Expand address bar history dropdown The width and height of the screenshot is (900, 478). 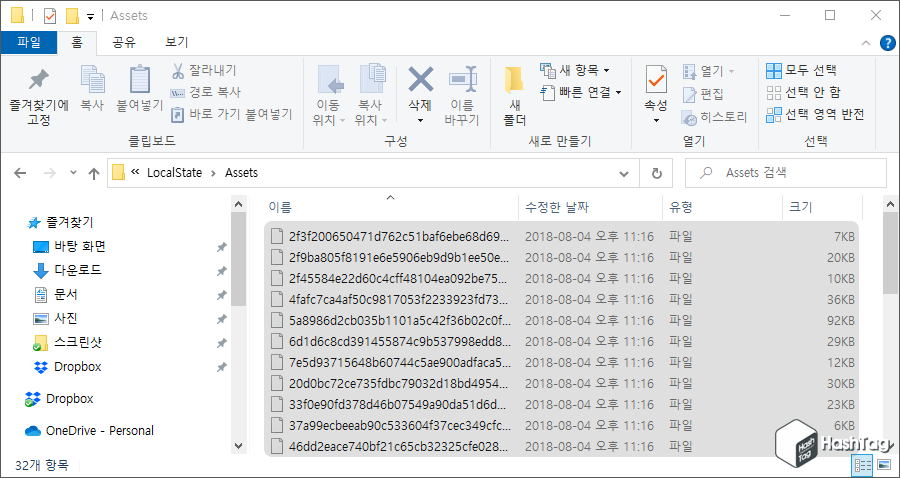pos(624,173)
